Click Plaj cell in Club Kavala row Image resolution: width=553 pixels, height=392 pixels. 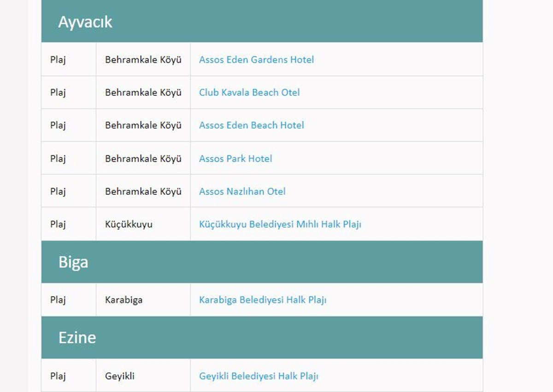(69, 93)
